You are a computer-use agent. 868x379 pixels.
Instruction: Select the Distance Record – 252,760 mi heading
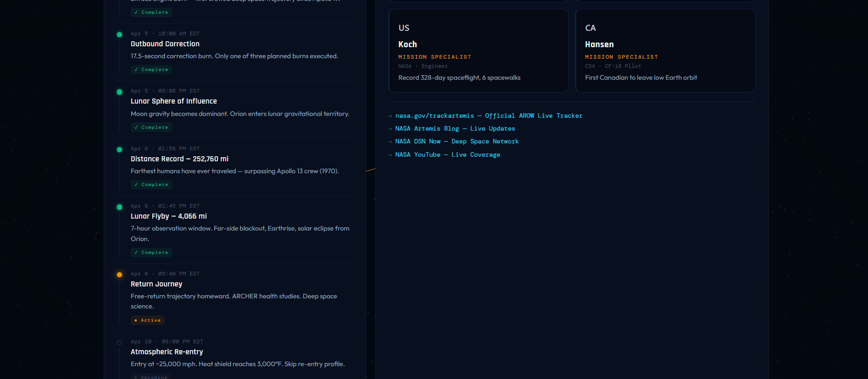point(179,159)
